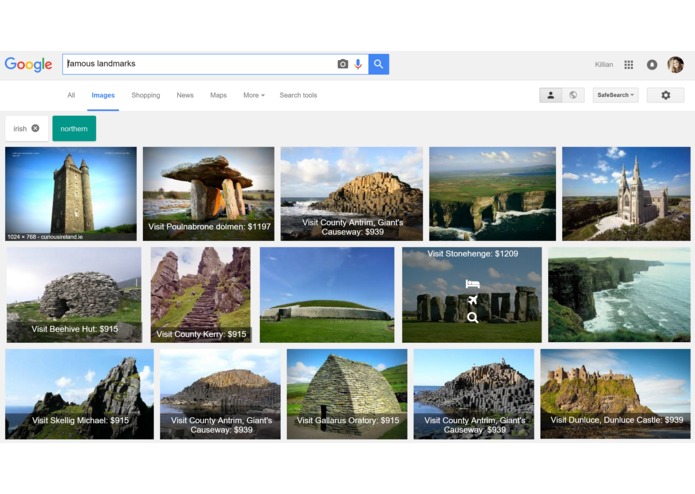Image resolution: width=695 pixels, height=494 pixels.
Task: Open Giant's Causeway image beside Skellig Michael
Action: [x=220, y=394]
